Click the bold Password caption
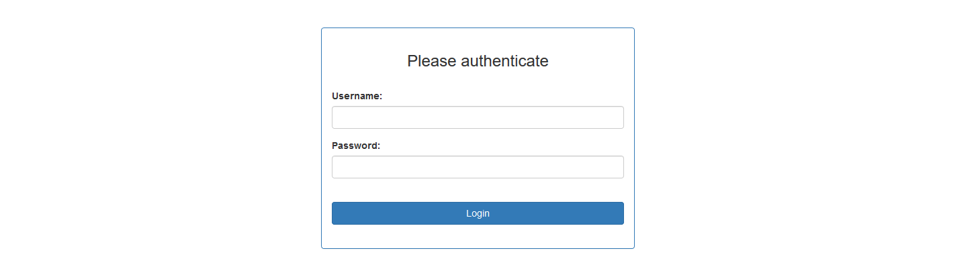This screenshot has height=277, width=980. (x=356, y=146)
